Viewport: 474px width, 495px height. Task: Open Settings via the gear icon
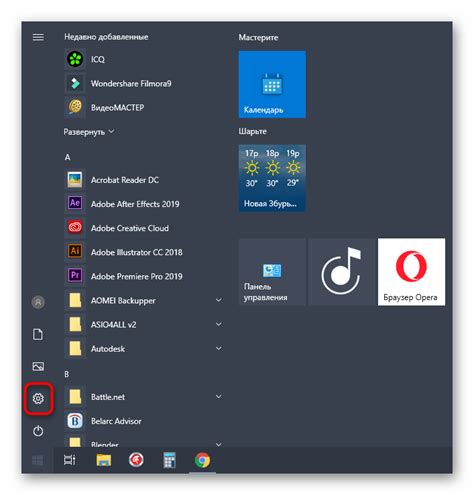[x=38, y=398]
